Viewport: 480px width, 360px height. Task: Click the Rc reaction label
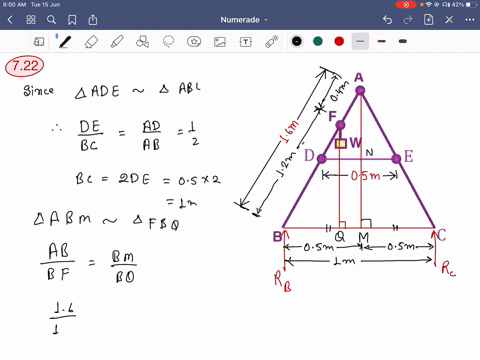pyautogui.click(x=449, y=269)
